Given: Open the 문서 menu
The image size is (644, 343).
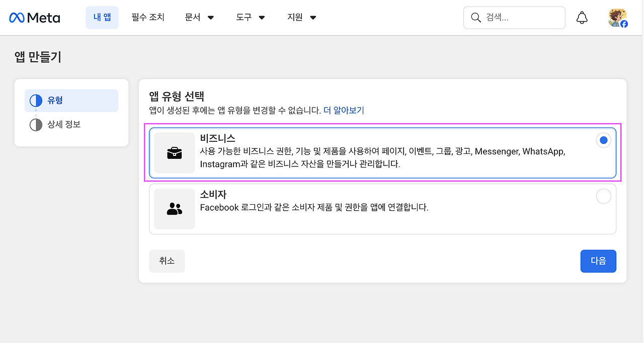Looking at the screenshot, I should pyautogui.click(x=200, y=18).
